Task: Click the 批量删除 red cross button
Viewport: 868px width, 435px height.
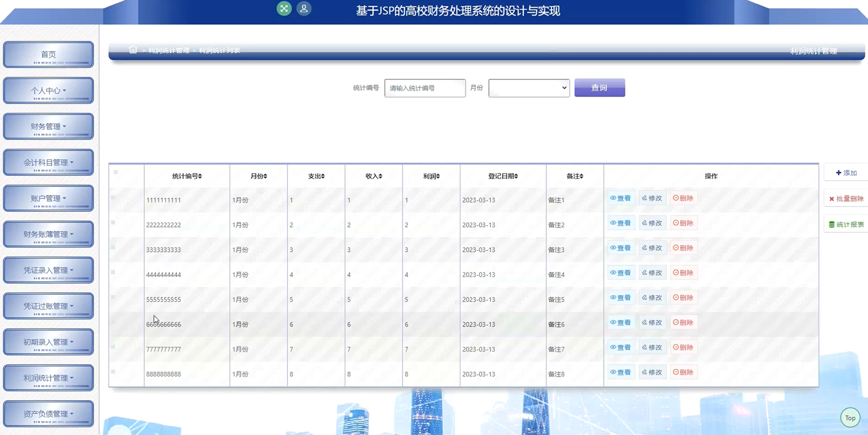Action: point(846,199)
